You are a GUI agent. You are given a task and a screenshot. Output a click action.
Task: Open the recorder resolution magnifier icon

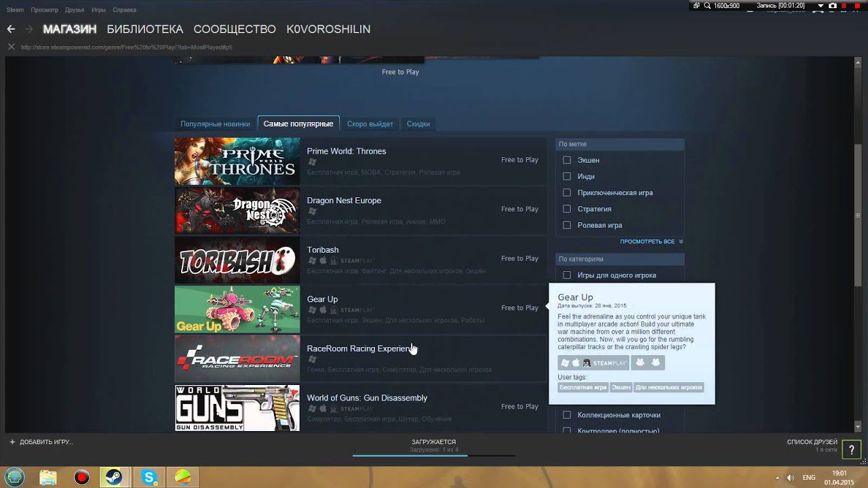click(x=707, y=5)
